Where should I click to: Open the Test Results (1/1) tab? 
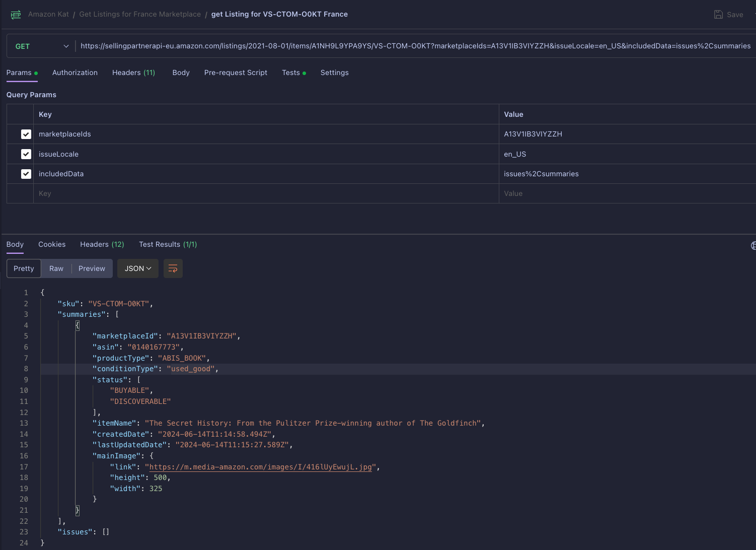(x=168, y=244)
